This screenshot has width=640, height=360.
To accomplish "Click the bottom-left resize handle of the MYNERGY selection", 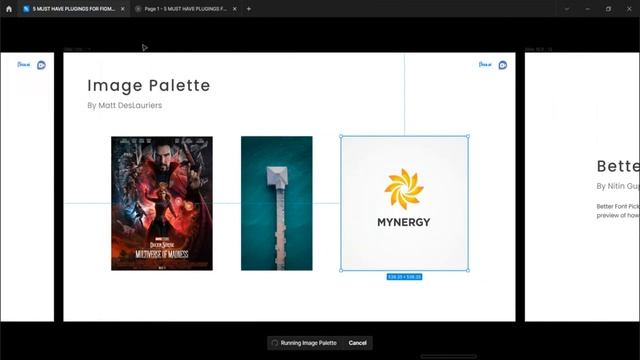I will pyautogui.click(x=341, y=270).
